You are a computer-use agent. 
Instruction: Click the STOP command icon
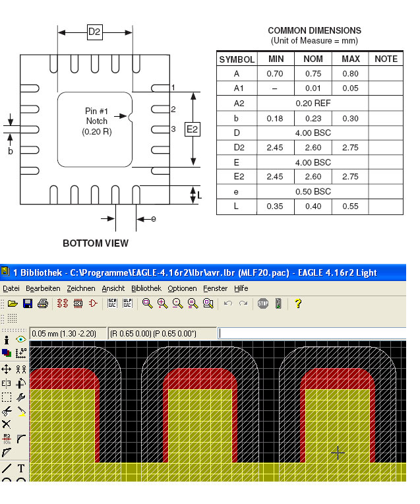point(263,303)
